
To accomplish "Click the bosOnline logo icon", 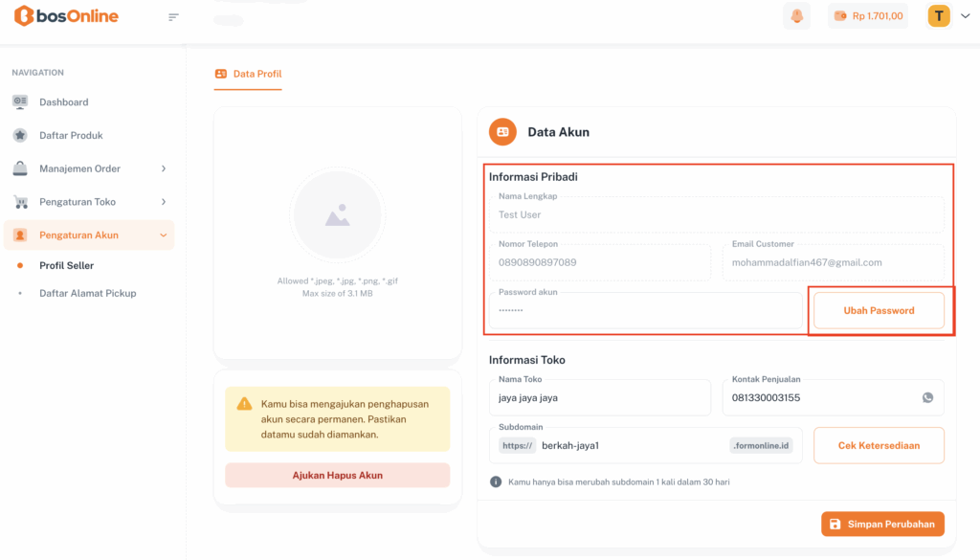I will pyautogui.click(x=23, y=16).
